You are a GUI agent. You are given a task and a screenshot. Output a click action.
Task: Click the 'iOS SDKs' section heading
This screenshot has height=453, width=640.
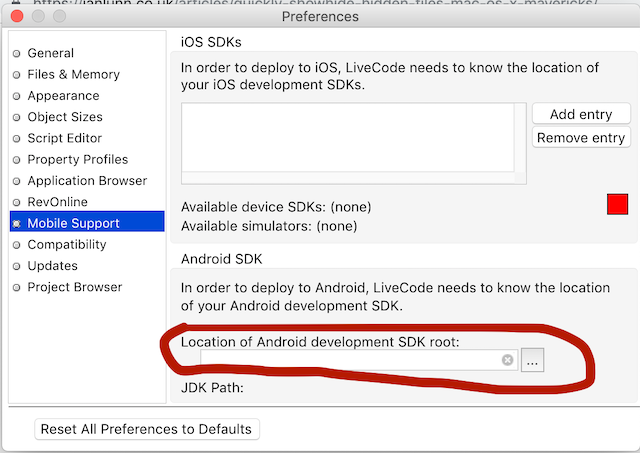point(211,42)
